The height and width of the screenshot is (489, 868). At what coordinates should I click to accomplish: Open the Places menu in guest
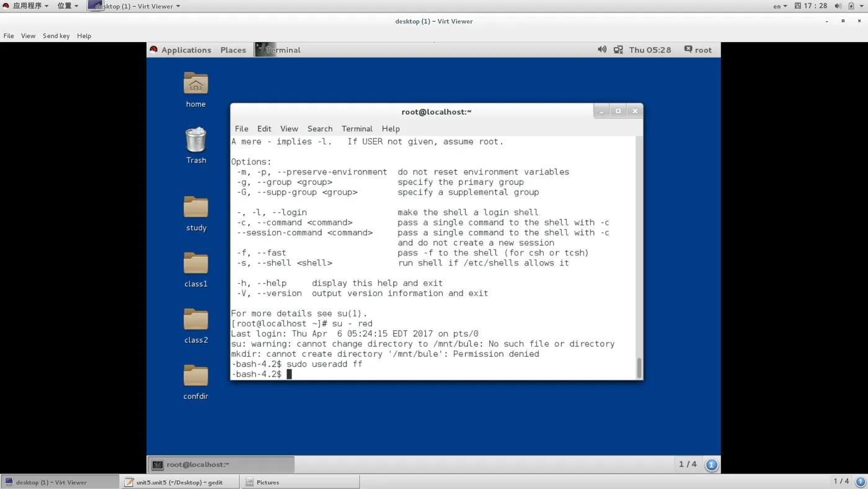point(233,50)
